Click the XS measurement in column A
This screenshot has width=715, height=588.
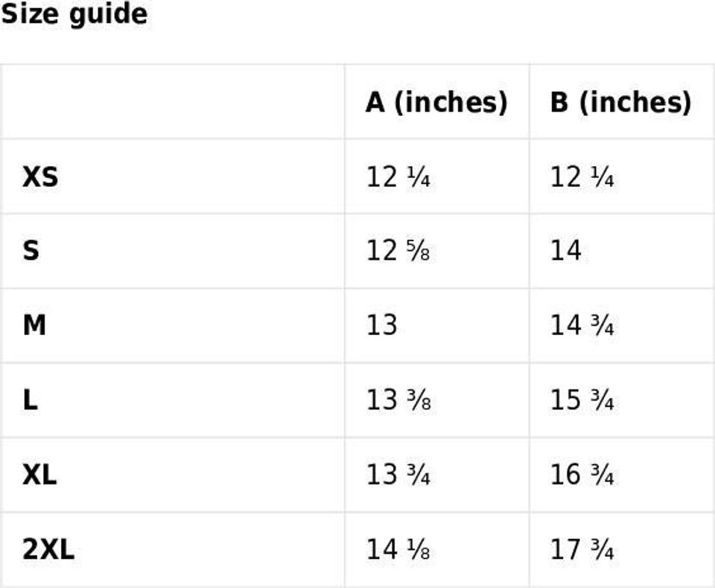(398, 177)
